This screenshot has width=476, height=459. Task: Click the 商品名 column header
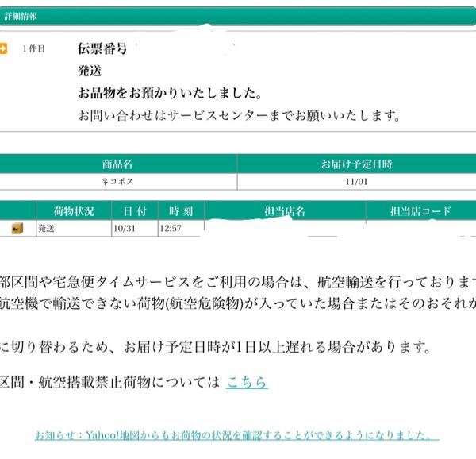117,164
